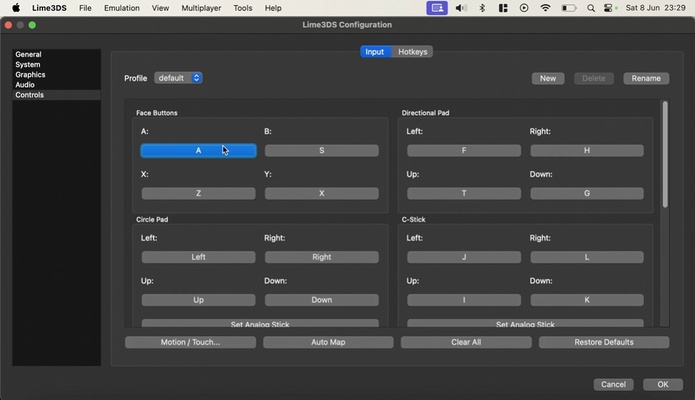The height and width of the screenshot is (400, 695).
Task: Click the Auto Map button
Action: 328,342
